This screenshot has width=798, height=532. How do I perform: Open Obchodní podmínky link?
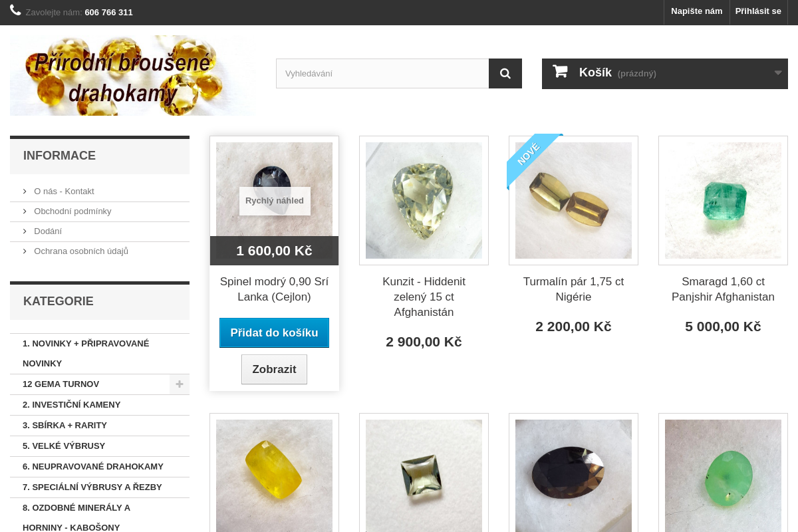(x=72, y=211)
